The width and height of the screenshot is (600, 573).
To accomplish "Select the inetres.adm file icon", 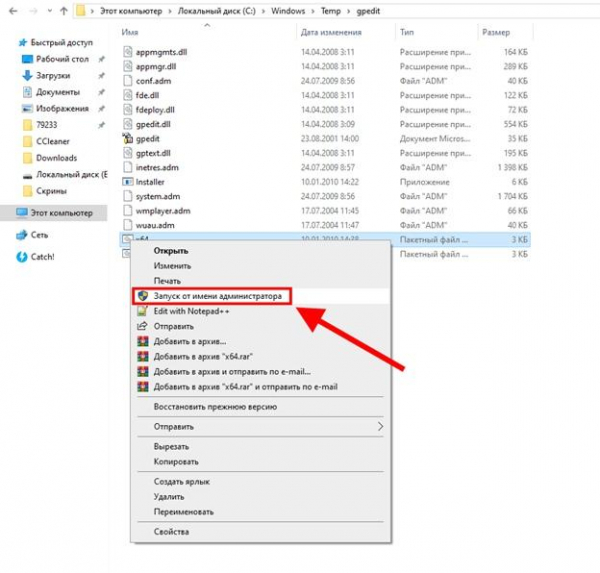I will click(x=128, y=167).
